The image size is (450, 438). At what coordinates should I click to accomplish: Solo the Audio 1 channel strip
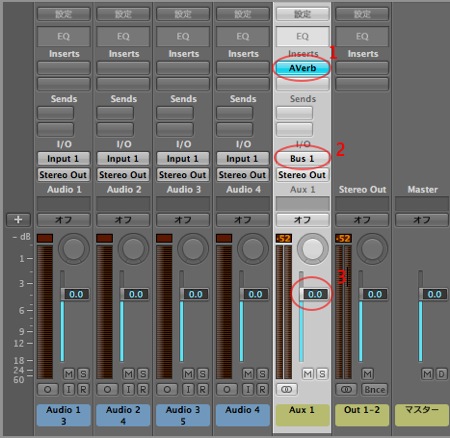click(83, 374)
